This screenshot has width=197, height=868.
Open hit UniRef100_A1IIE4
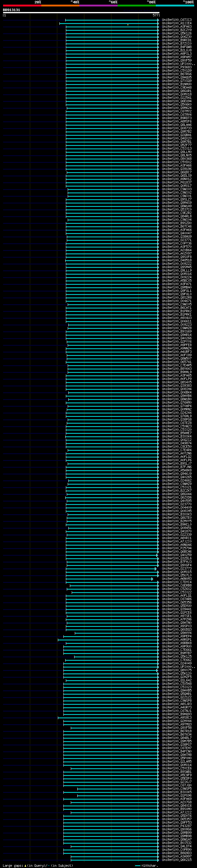point(176,23)
